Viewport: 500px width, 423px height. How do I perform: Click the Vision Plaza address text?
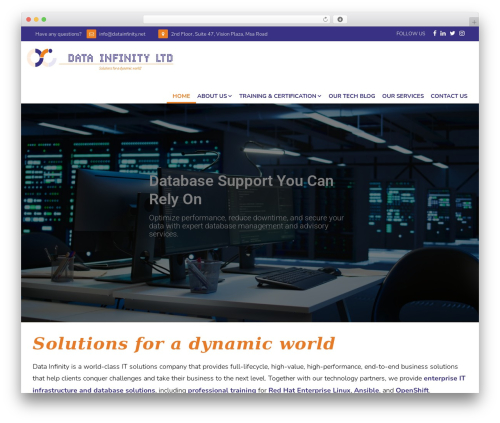[219, 34]
